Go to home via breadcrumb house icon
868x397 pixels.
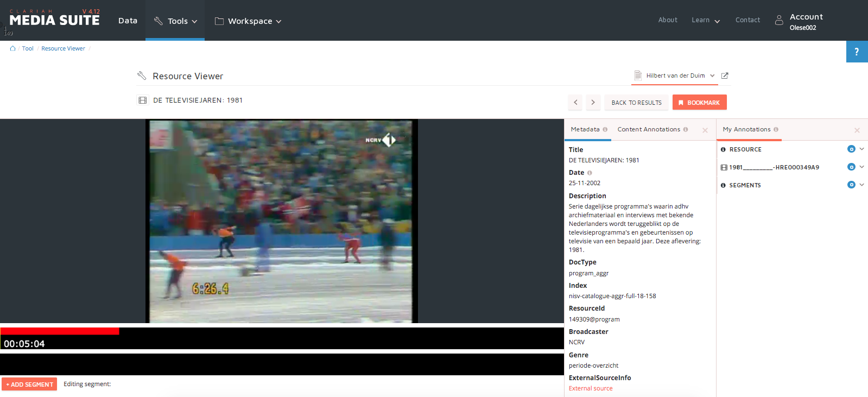click(12, 48)
